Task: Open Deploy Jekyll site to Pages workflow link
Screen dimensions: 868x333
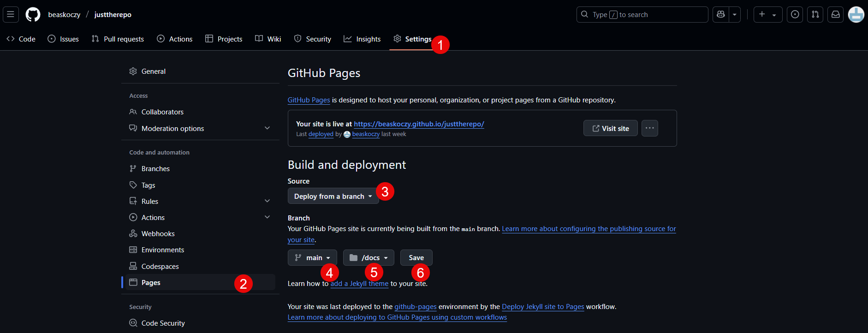Action: [543, 307]
